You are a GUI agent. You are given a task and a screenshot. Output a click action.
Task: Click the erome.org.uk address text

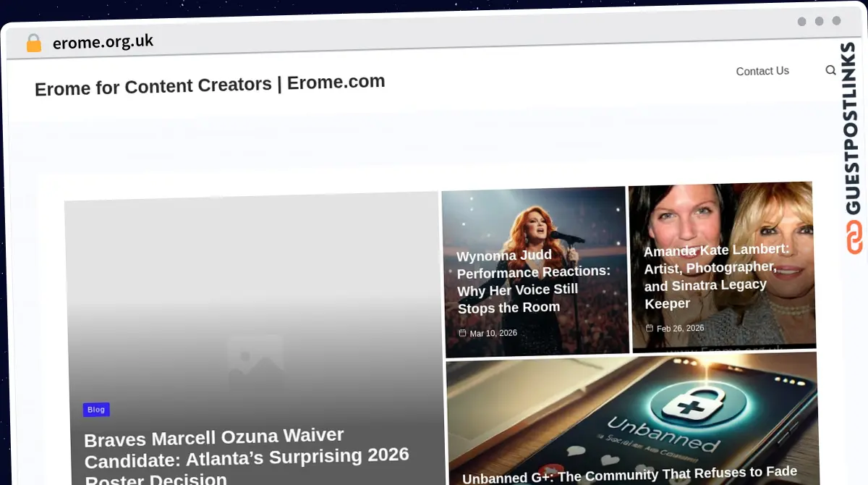coord(103,42)
